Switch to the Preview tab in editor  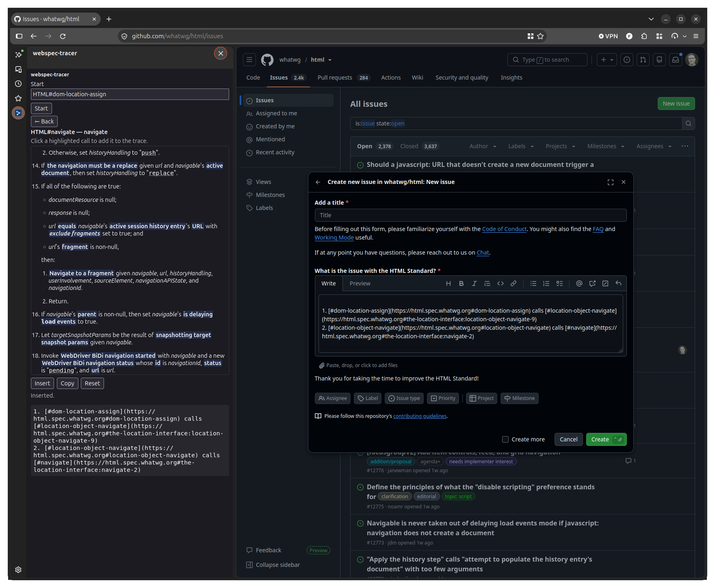click(360, 283)
